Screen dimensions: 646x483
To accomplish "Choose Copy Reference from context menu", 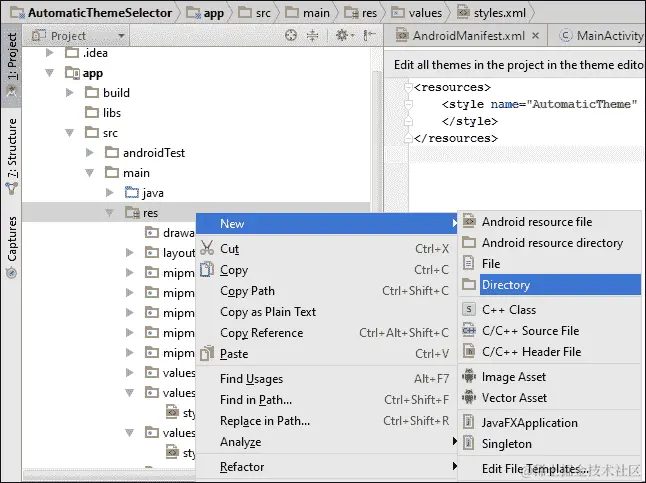I will pyautogui.click(x=326, y=333).
